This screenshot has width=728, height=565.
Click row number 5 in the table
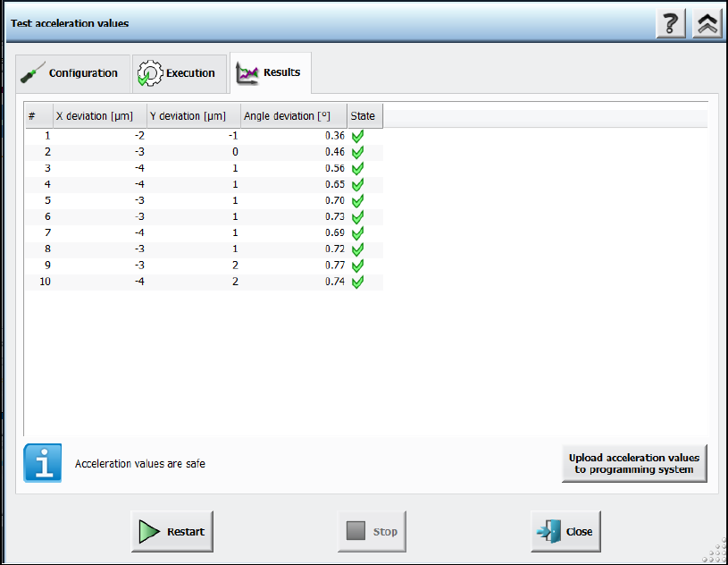click(47, 201)
